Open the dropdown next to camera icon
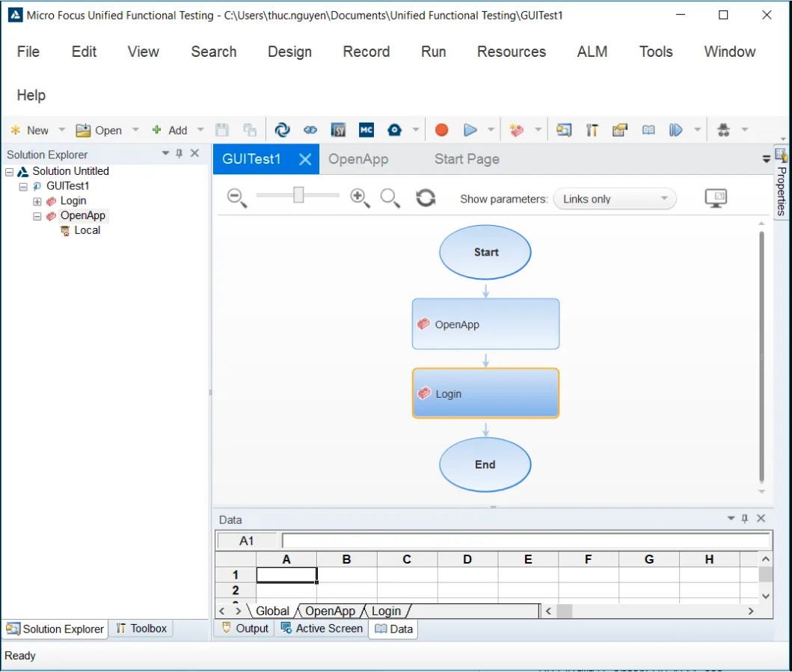The width and height of the screenshot is (792, 672). click(x=416, y=130)
